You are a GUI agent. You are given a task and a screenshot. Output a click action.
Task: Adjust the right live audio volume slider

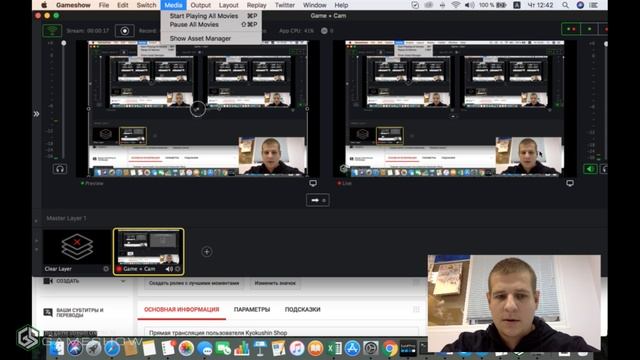pos(606,44)
